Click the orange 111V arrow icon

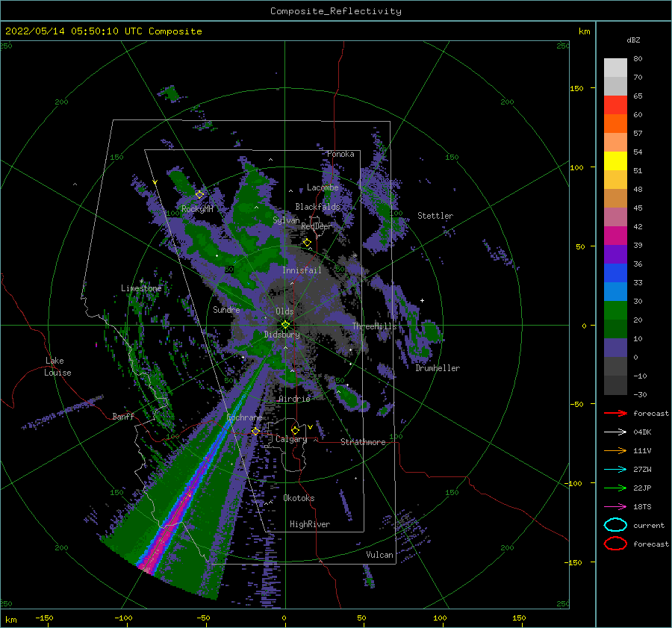[x=615, y=450]
